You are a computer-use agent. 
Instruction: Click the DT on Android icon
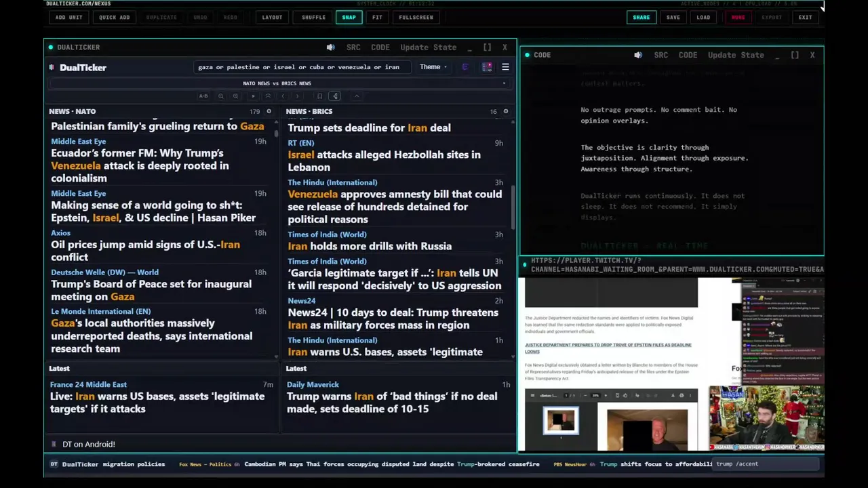tap(54, 444)
